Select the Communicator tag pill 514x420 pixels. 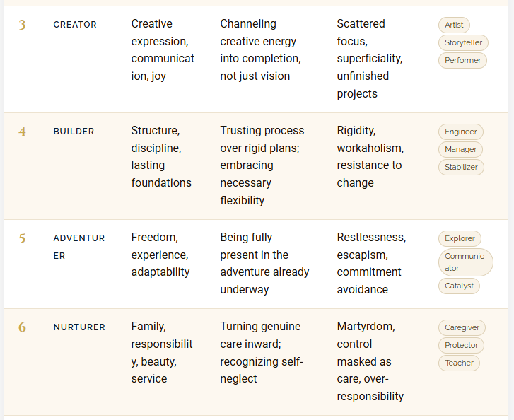465,262
